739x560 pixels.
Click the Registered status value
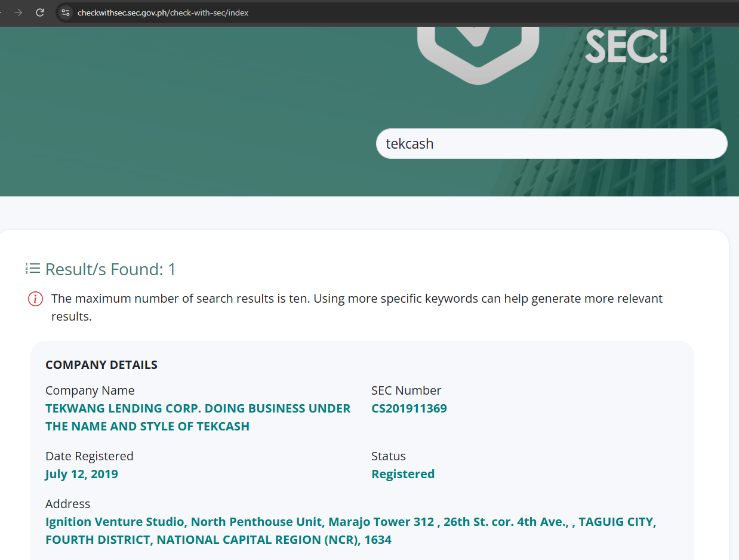(403, 474)
